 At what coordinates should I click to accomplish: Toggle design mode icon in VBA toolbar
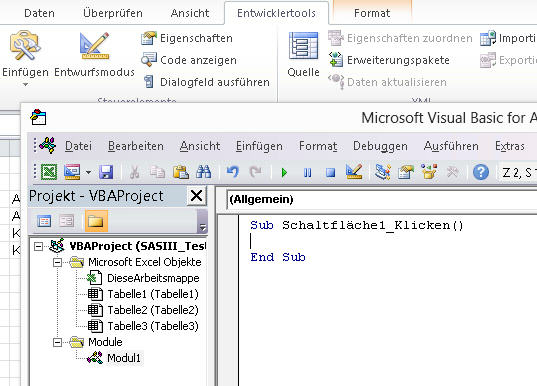tap(354, 172)
